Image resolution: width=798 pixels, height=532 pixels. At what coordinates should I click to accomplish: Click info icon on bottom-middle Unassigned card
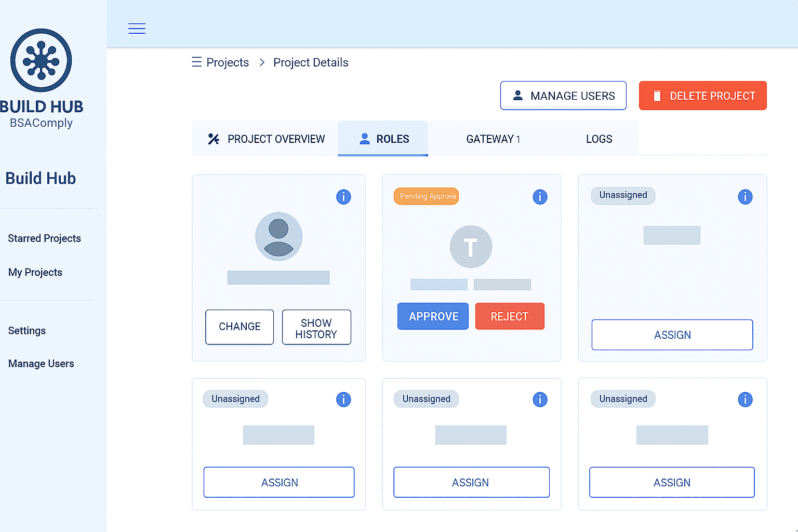coord(540,400)
